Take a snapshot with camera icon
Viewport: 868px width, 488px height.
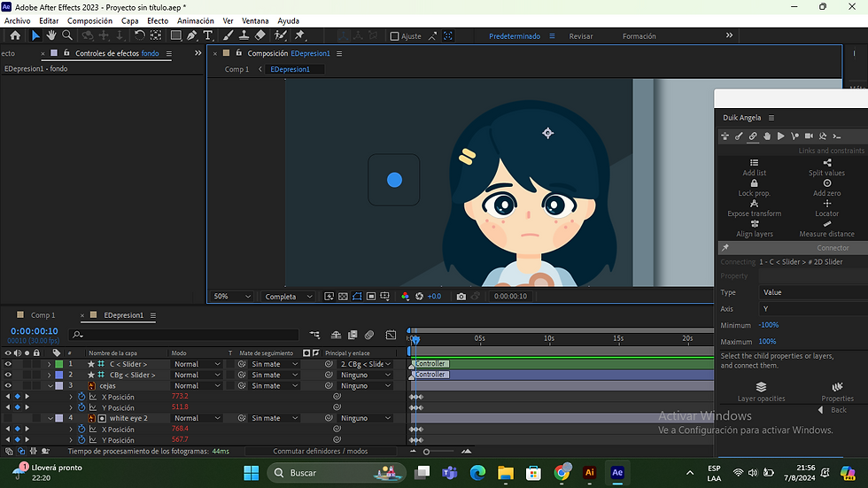coord(461,297)
